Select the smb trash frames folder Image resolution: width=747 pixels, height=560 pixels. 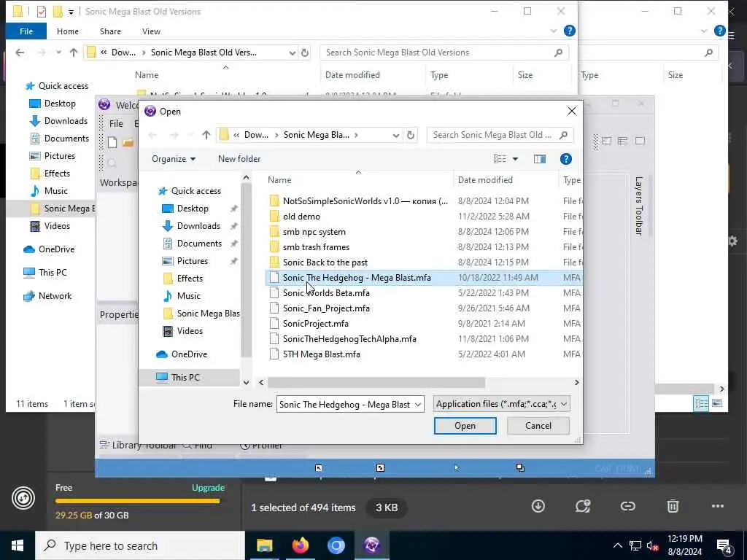coord(316,246)
